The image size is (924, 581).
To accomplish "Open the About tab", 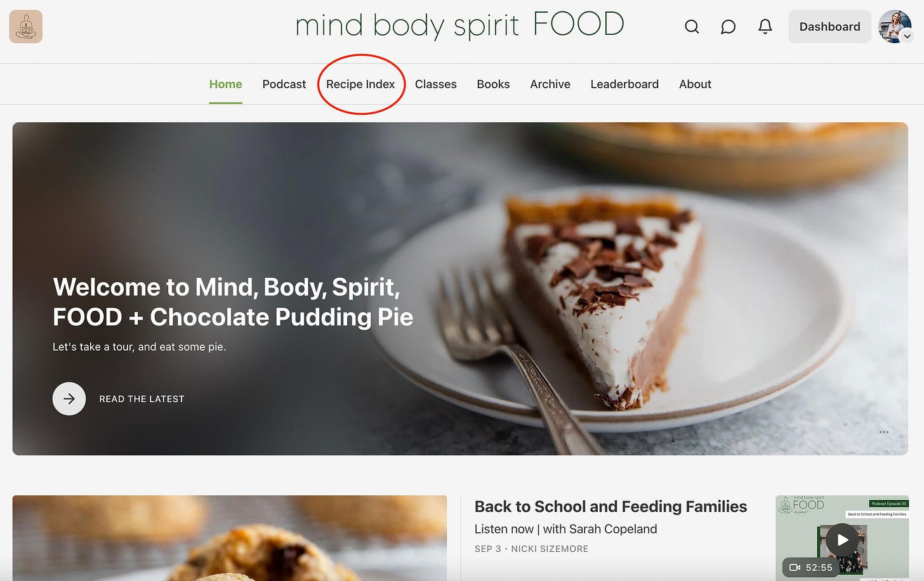I will [695, 84].
